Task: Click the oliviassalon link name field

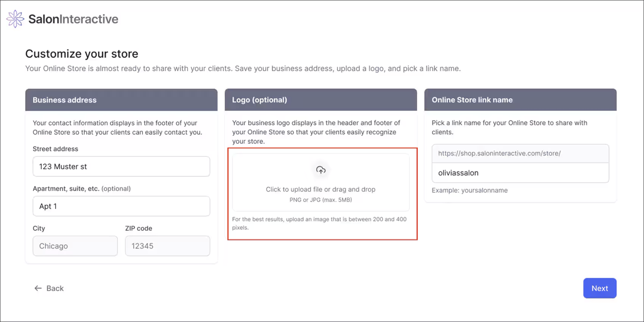Action: pyautogui.click(x=520, y=173)
